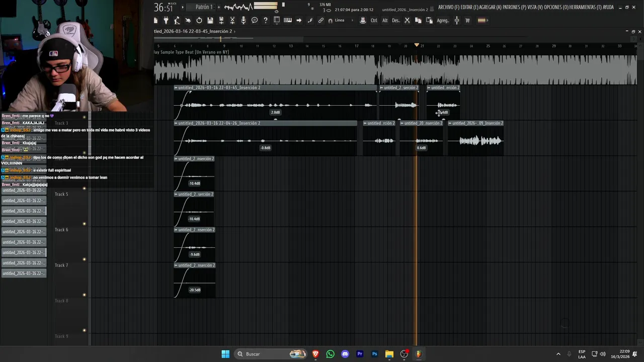The image size is (644, 362).
Task: Open the ARCHIVO (F) menu
Action: click(x=449, y=7)
